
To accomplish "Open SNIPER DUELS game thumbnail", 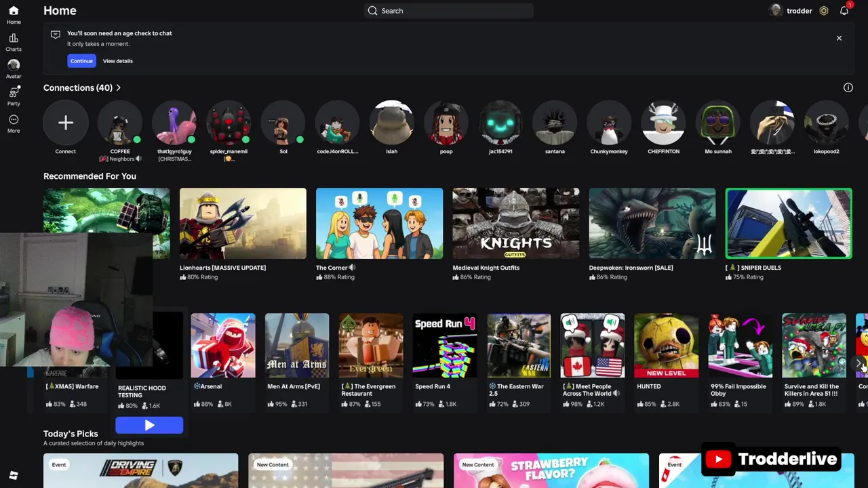I will (789, 224).
